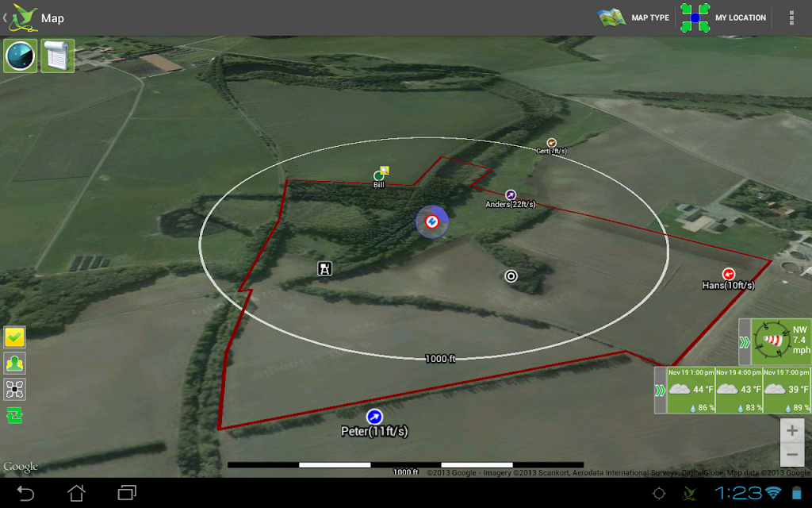Center map using MY LOCATION
The image size is (812, 508).
(x=723, y=17)
